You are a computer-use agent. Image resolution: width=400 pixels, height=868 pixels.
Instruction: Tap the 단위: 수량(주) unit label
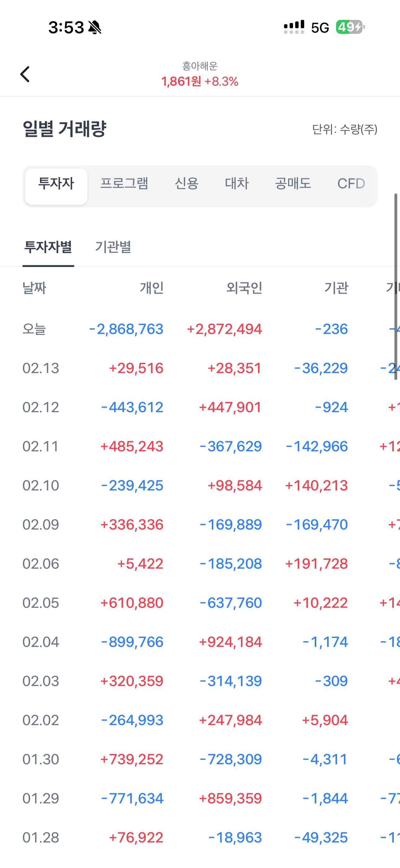point(345,129)
